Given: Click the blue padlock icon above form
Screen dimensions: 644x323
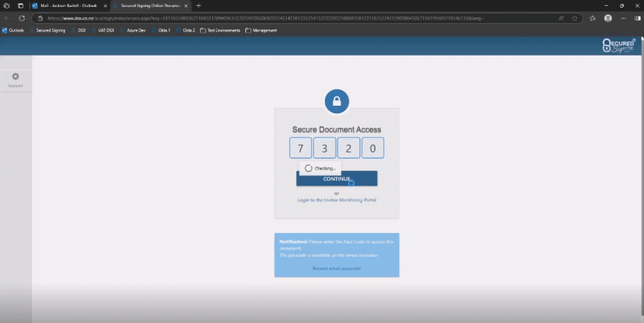Looking at the screenshot, I should tap(336, 101).
